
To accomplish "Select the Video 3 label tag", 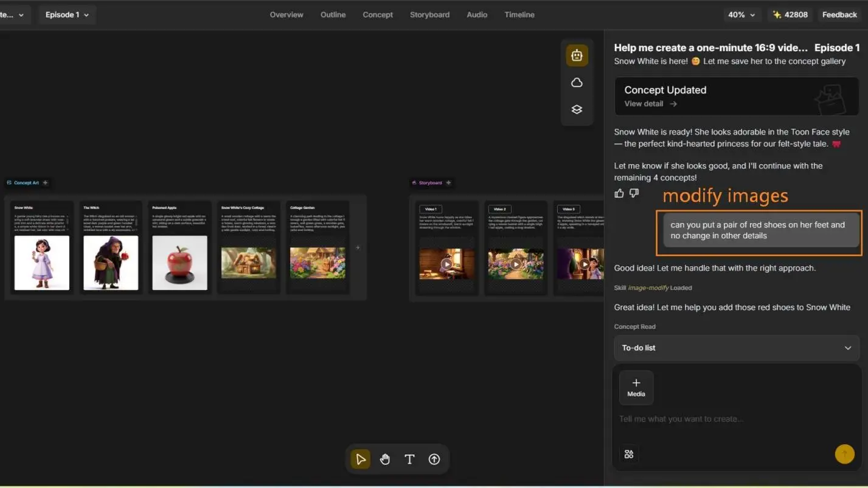I will click(x=569, y=209).
